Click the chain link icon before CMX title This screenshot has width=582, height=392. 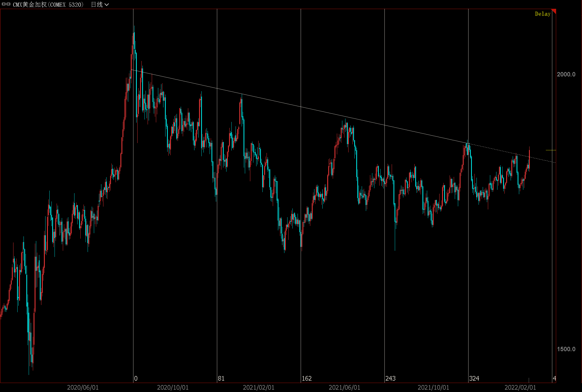click(x=6, y=4)
